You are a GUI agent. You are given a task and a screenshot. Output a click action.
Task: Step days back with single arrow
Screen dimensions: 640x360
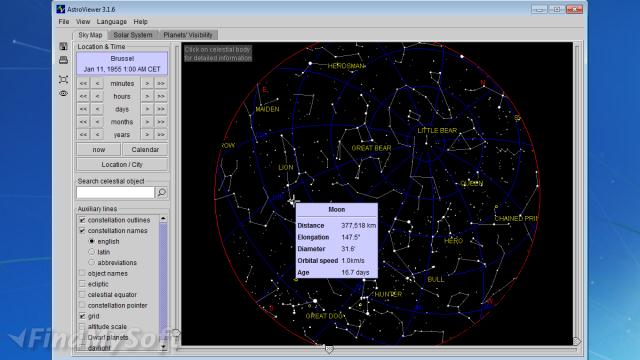pyautogui.click(x=97, y=109)
